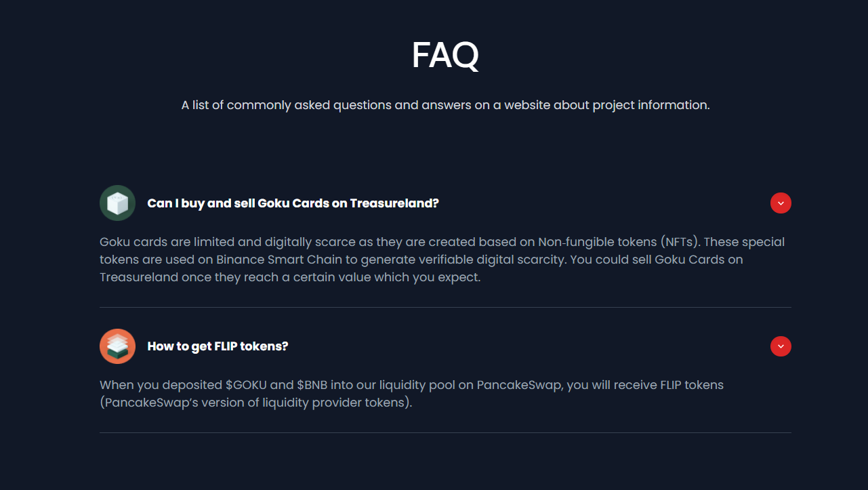Click 'When you deposited' at the FLIP answer start
This screenshot has width=868, height=490.
pos(161,385)
